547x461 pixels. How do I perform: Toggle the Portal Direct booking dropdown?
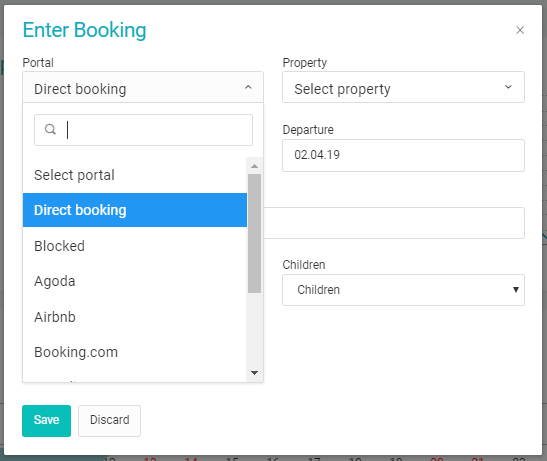143,87
